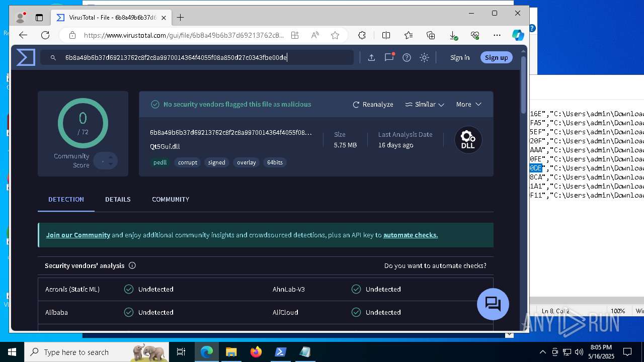Open the Copilot sidebar icon
This screenshot has width=644, height=362.
click(518, 35)
